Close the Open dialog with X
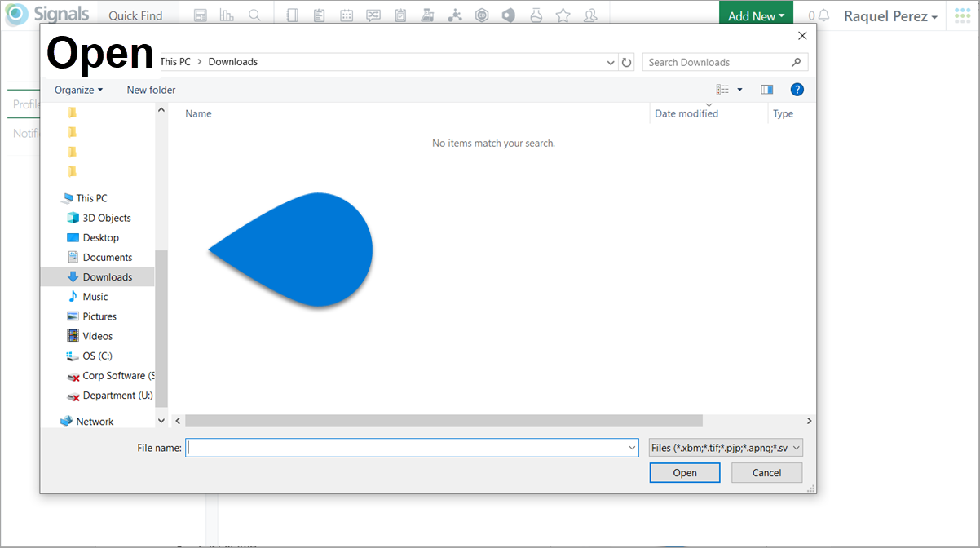Image resolution: width=980 pixels, height=548 pixels. click(802, 36)
